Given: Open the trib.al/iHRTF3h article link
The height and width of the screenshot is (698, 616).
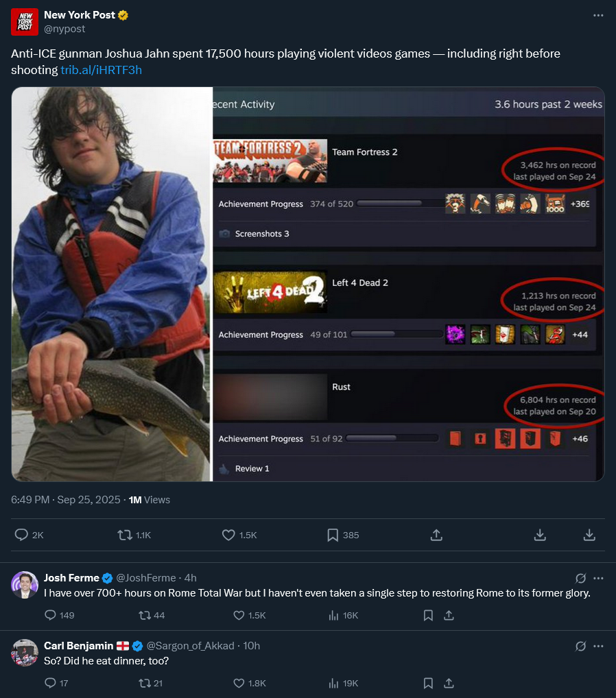Looking at the screenshot, I should tap(101, 70).
